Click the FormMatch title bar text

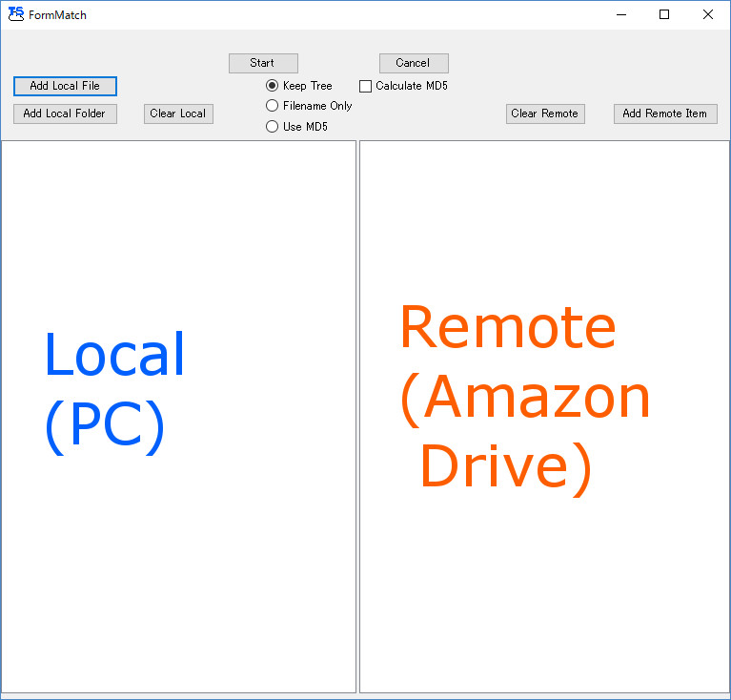(x=57, y=14)
